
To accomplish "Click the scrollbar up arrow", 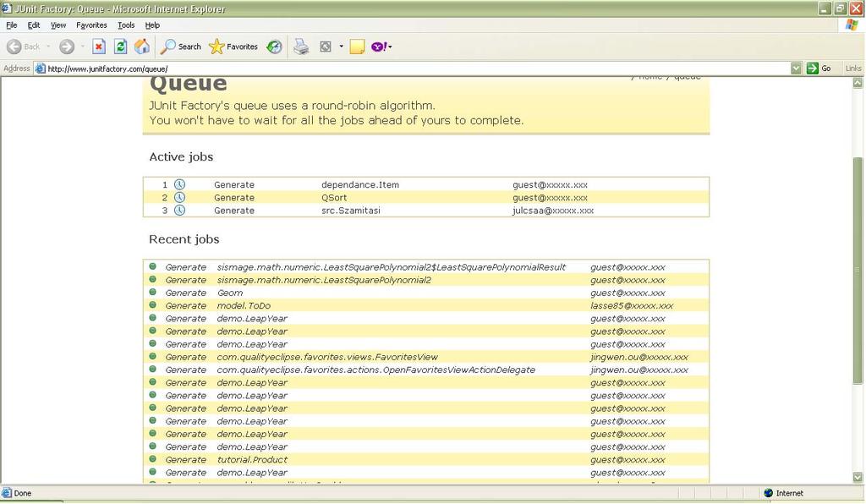I will 858,83.
